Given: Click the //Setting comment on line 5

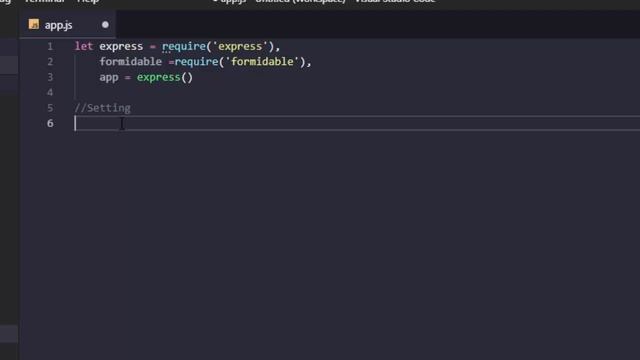Looking at the screenshot, I should [x=102, y=108].
